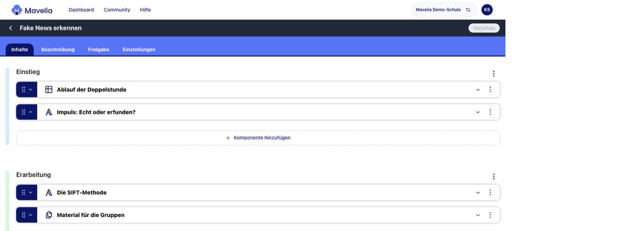Click the table icon of Ablauf der Doppelstunde

coord(49,89)
